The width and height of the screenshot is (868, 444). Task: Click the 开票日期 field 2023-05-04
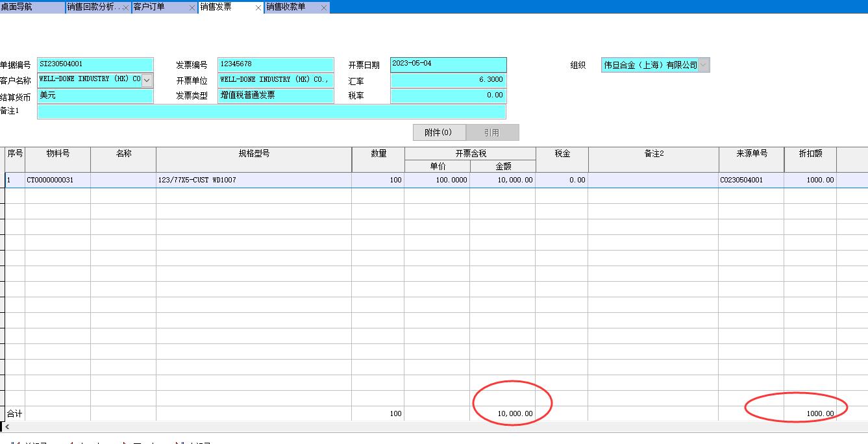pyautogui.click(x=448, y=64)
